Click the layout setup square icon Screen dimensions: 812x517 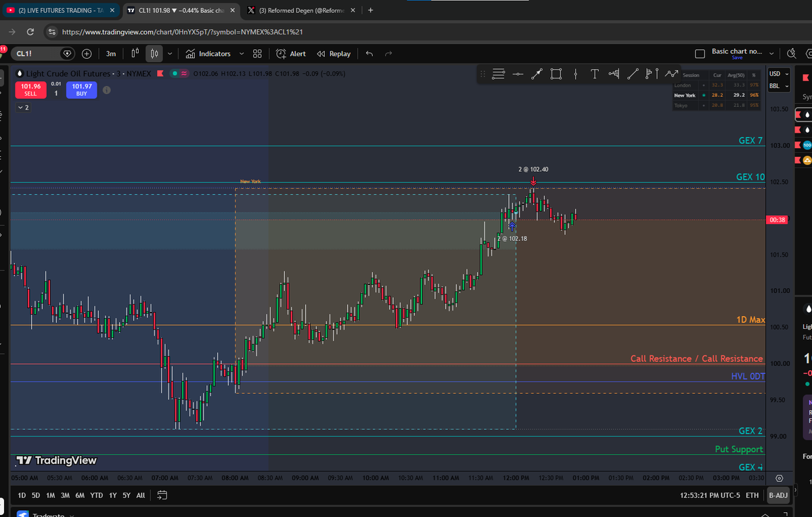700,53
